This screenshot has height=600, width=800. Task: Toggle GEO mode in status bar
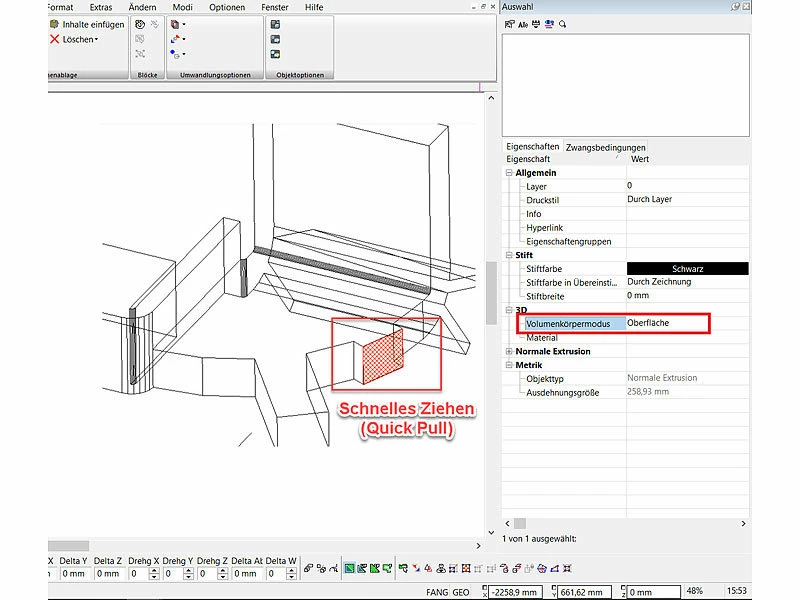click(461, 592)
